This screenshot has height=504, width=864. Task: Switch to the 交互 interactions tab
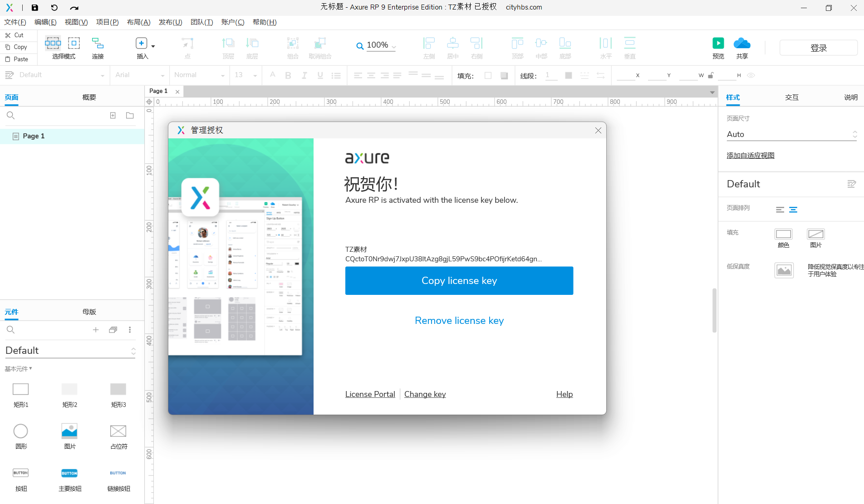[792, 97]
